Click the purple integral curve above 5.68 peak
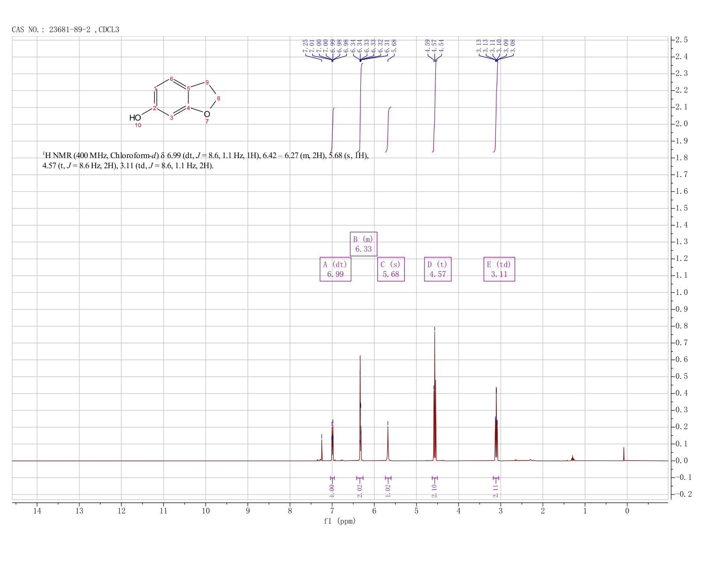This screenshot has width=728, height=563. 388,129
